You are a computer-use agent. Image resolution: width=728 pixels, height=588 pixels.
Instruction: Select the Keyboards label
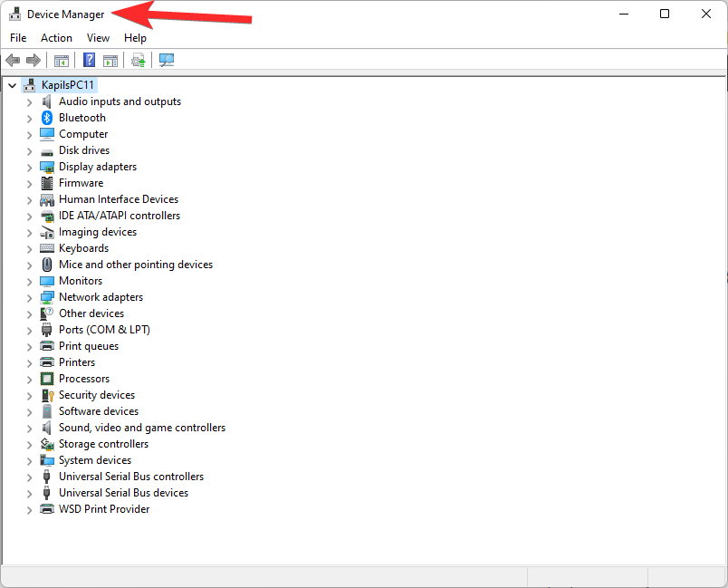pos(83,248)
